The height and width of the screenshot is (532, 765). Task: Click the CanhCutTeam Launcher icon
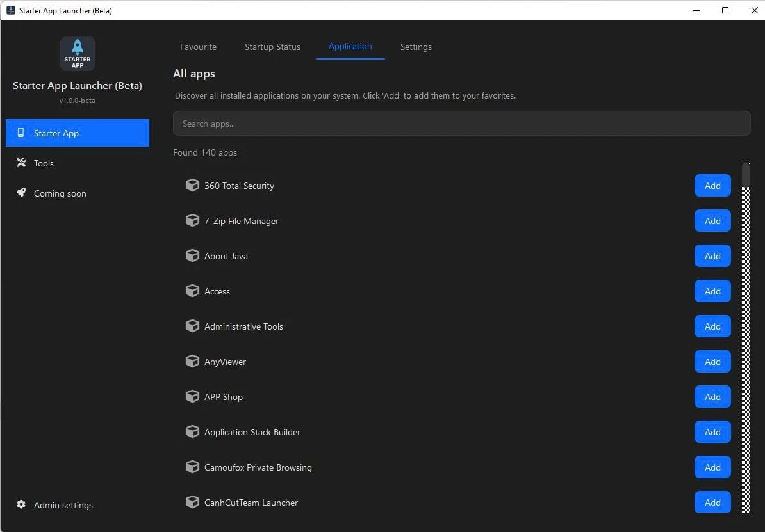[x=192, y=502]
